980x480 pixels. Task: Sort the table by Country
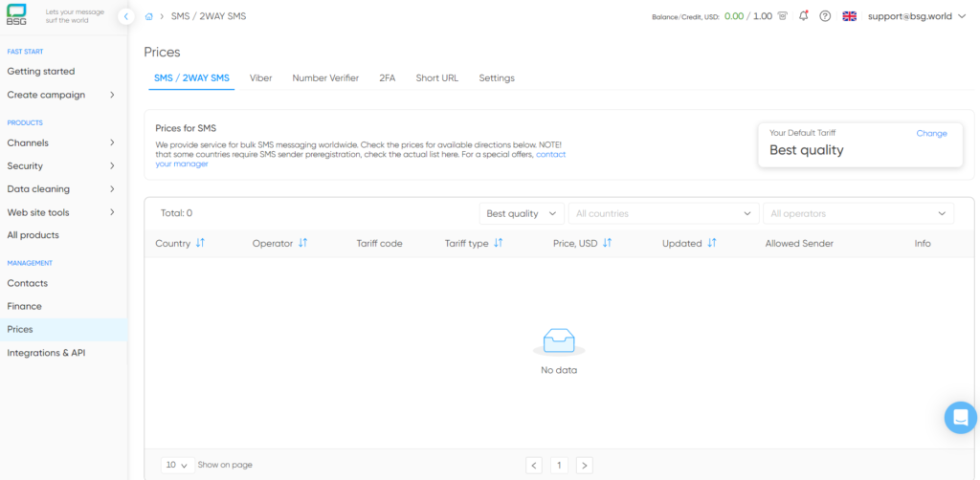pyautogui.click(x=200, y=244)
